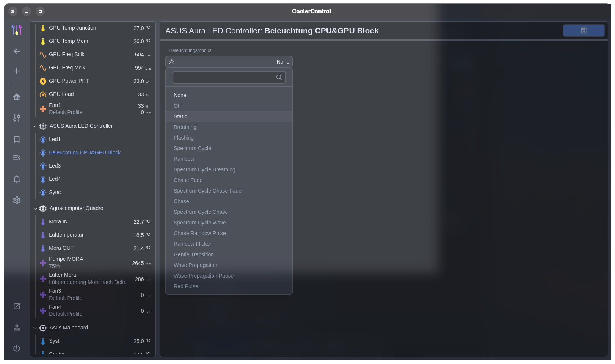The width and height of the screenshot is (615, 364).
Task: Select Breathing lighting mode
Action: coord(229,127)
